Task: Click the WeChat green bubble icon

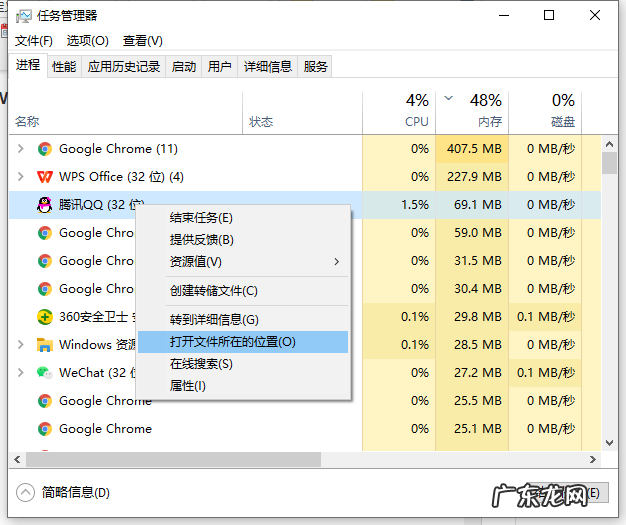Action: pyautogui.click(x=45, y=373)
